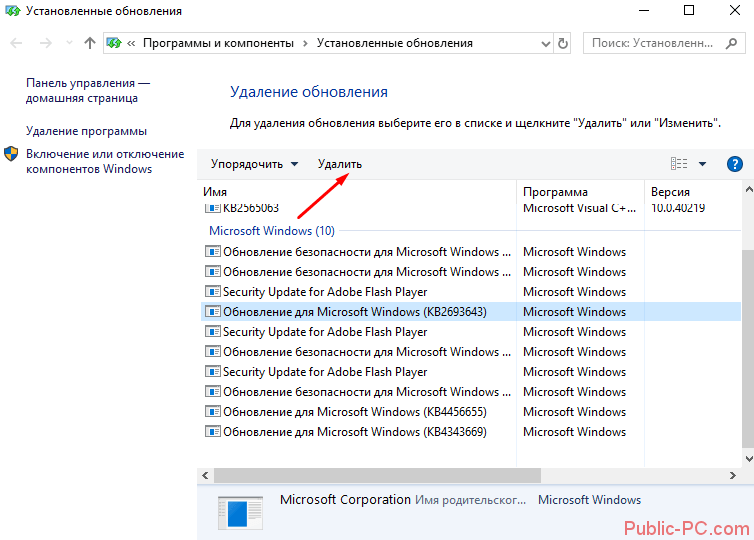Open Программы и компоненты breadcrumb
Screen dimensions: 754x540
coord(218,43)
